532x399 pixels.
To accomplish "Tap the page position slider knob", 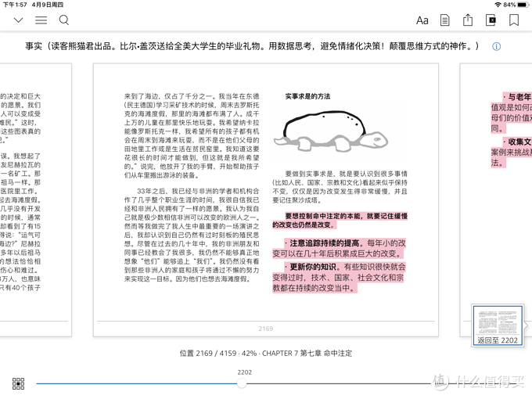I will [x=242, y=383].
